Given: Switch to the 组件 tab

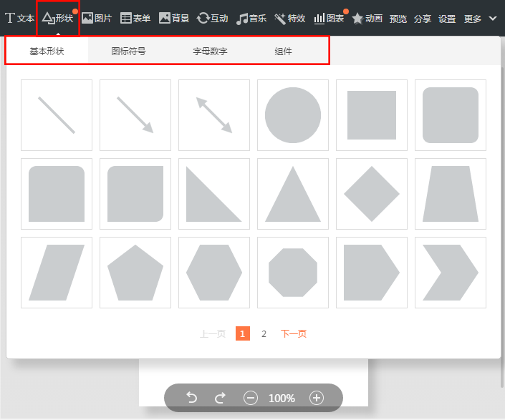Looking at the screenshot, I should point(284,51).
